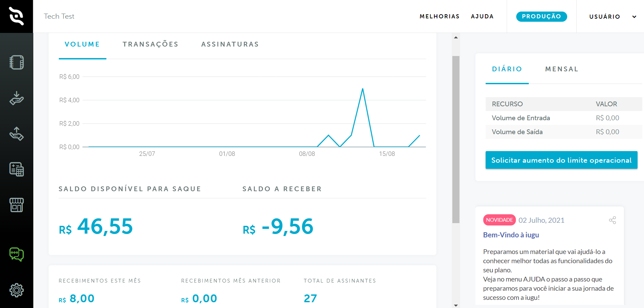This screenshot has width=644, height=308.
Task: Open the calculator report icon in sidebar
Action: coord(16,169)
